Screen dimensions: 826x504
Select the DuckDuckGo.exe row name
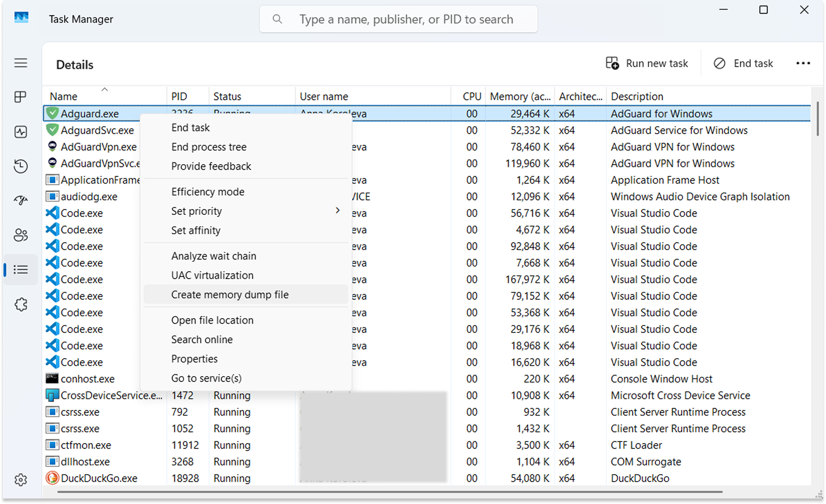pos(99,478)
